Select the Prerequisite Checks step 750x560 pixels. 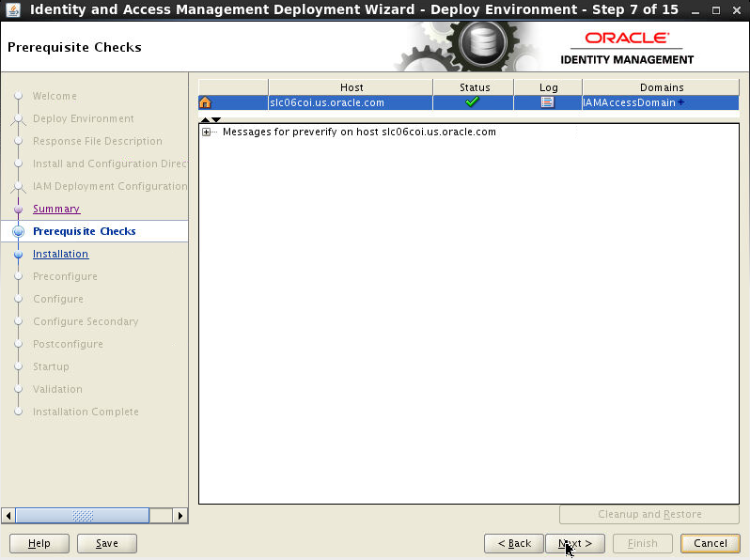[85, 231]
